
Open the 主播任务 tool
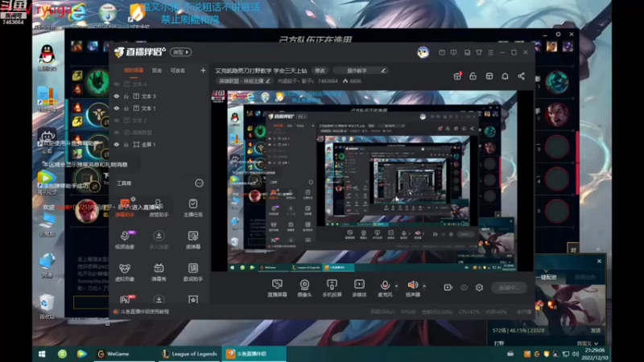[192, 208]
